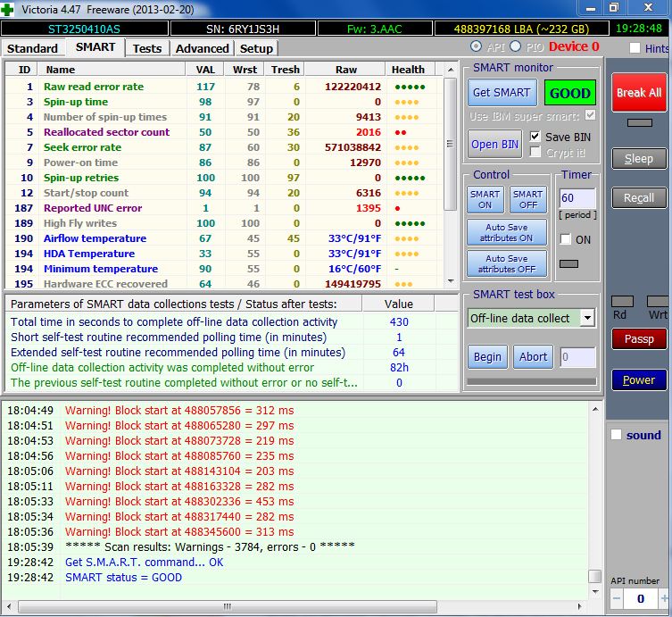
Task: Click the SMART OFF button
Action: coord(527,199)
